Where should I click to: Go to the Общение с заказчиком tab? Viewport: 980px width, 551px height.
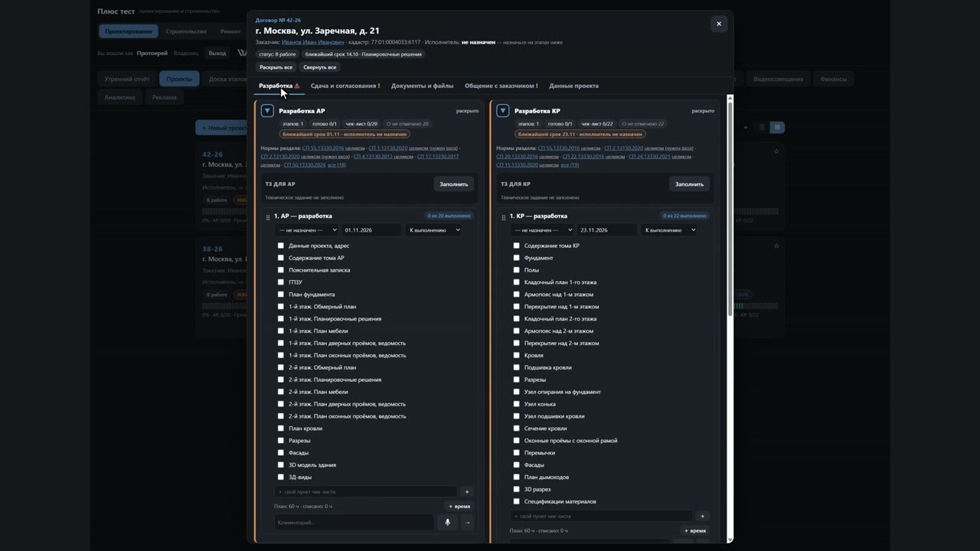501,86
